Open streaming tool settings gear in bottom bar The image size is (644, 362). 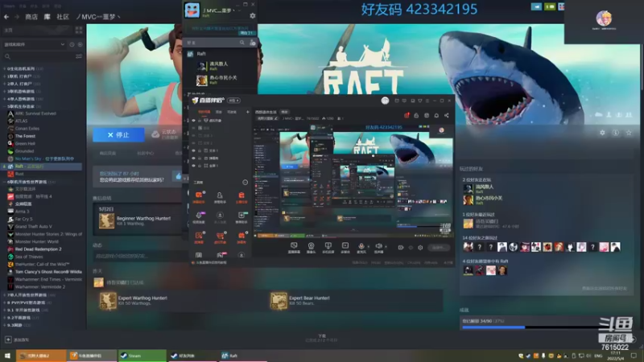tap(420, 248)
